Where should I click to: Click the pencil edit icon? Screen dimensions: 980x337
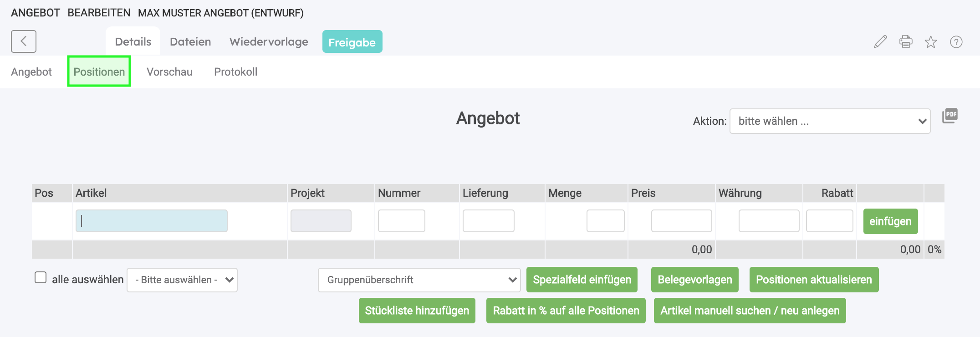point(880,42)
